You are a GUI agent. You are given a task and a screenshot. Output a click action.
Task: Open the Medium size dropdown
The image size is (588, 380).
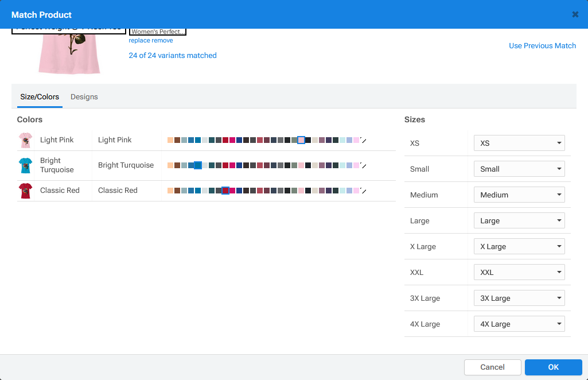coord(519,195)
